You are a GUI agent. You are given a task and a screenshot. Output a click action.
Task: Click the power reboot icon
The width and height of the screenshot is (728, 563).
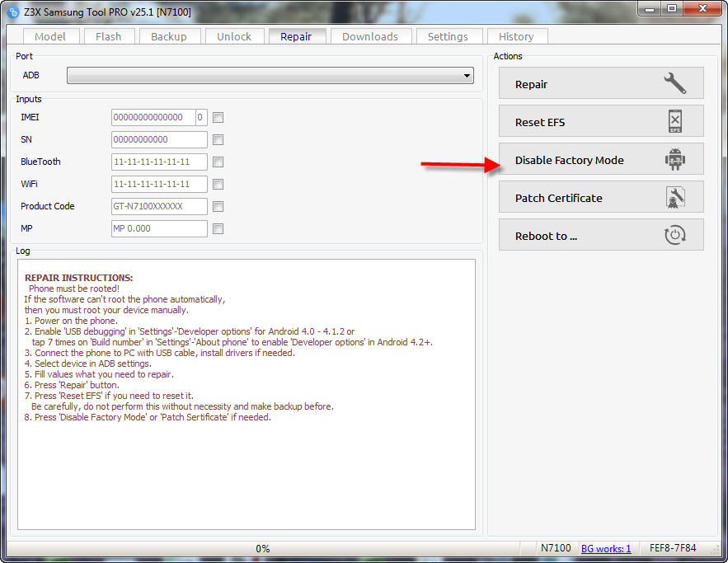point(674,235)
